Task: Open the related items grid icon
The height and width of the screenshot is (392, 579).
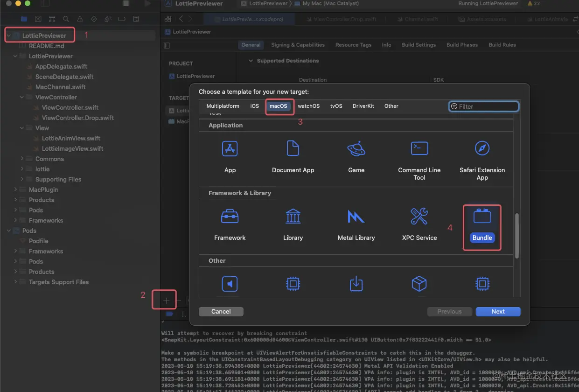Action: pos(168,19)
